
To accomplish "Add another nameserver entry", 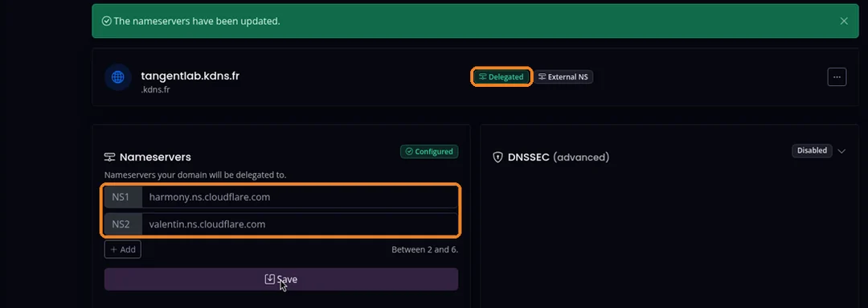I will tap(123, 249).
